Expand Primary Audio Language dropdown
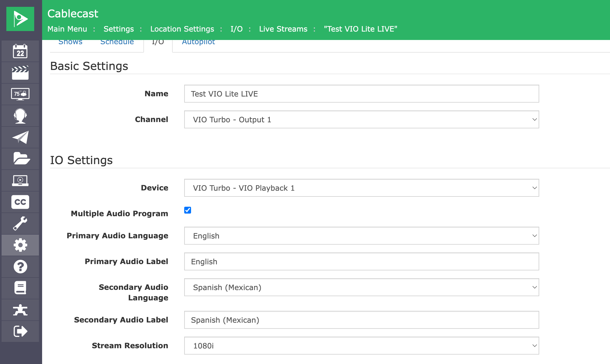This screenshot has width=610, height=364. point(362,236)
